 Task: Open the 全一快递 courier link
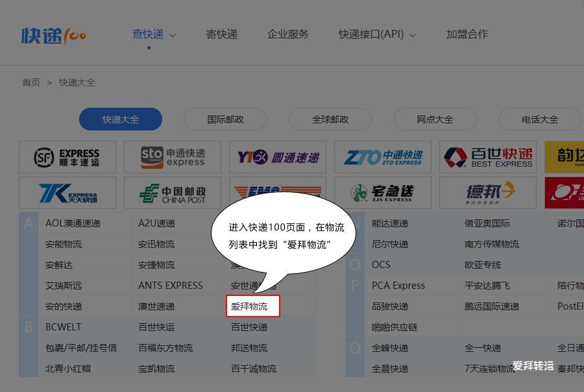point(483,348)
